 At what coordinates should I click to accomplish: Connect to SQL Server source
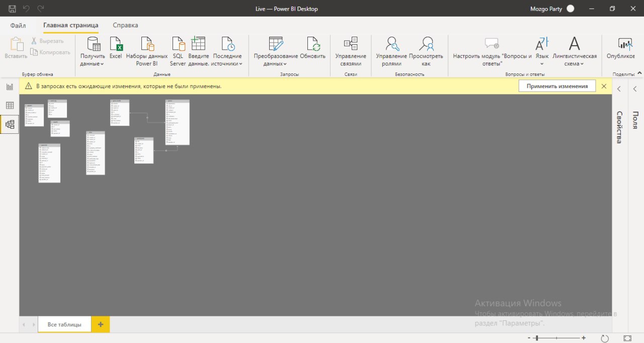pyautogui.click(x=178, y=52)
